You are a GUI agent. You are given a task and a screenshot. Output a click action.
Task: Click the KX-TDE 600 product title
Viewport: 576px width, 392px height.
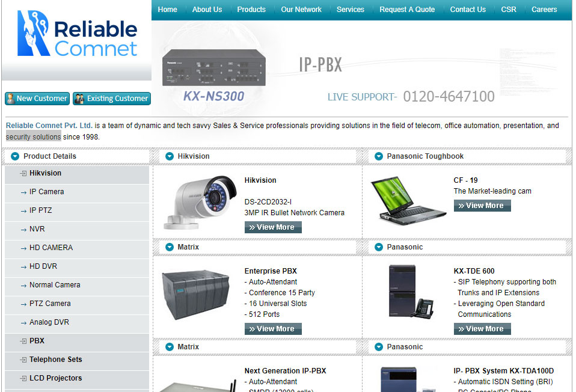pyautogui.click(x=474, y=271)
